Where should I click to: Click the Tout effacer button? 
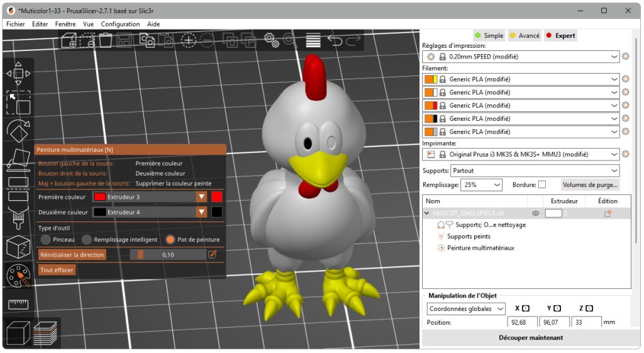tap(57, 270)
